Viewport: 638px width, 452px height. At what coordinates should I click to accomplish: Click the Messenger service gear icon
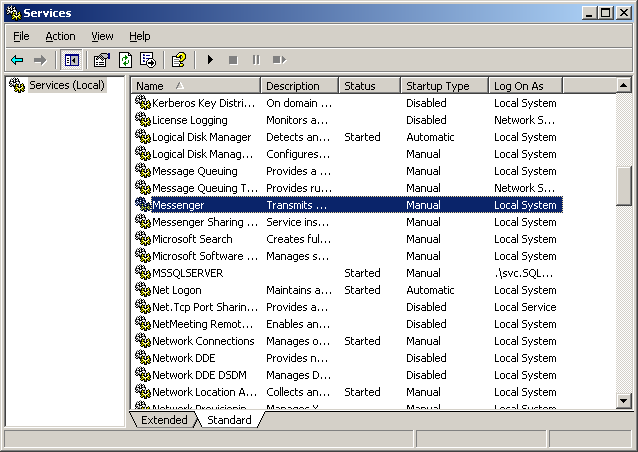tap(143, 205)
